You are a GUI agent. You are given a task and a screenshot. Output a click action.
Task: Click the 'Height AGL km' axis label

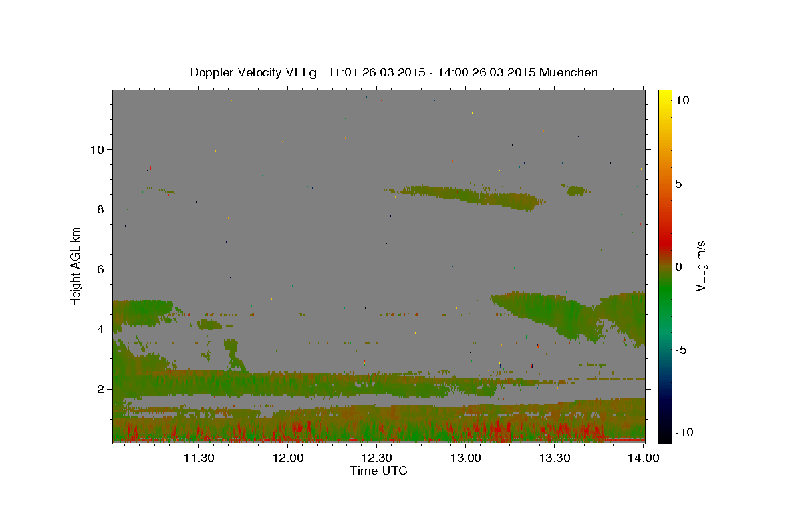(x=76, y=266)
